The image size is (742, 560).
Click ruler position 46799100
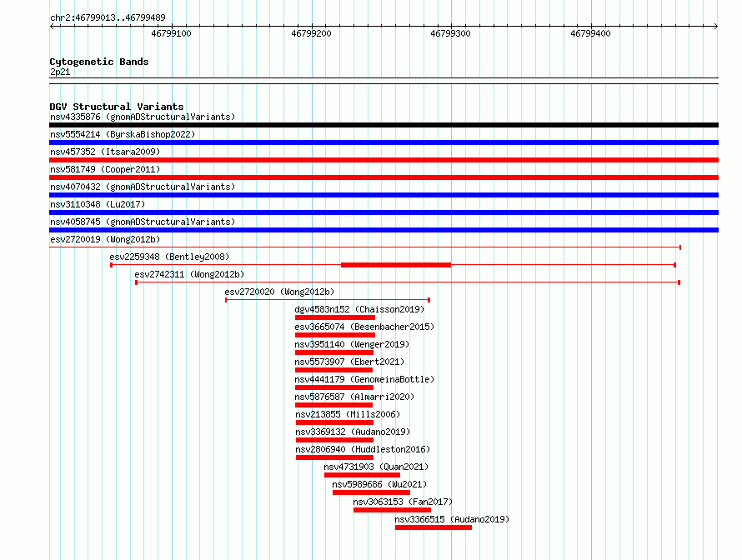(x=171, y=33)
